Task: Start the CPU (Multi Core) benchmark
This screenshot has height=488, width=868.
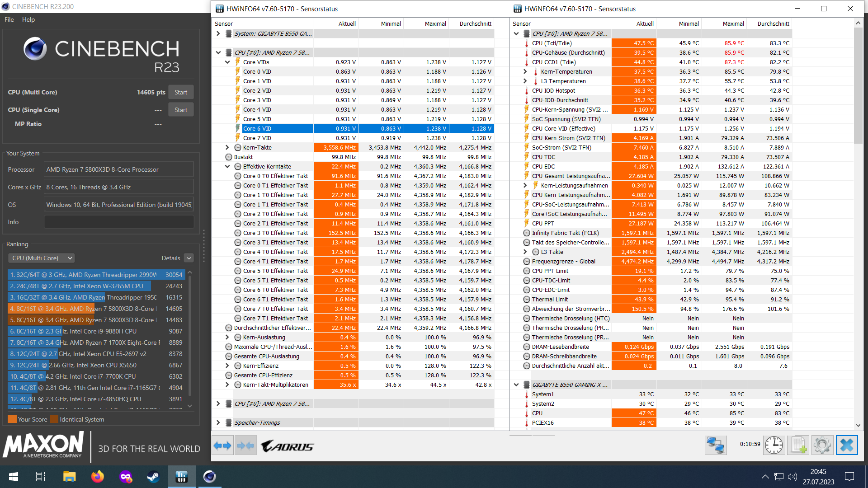Action: (180, 92)
